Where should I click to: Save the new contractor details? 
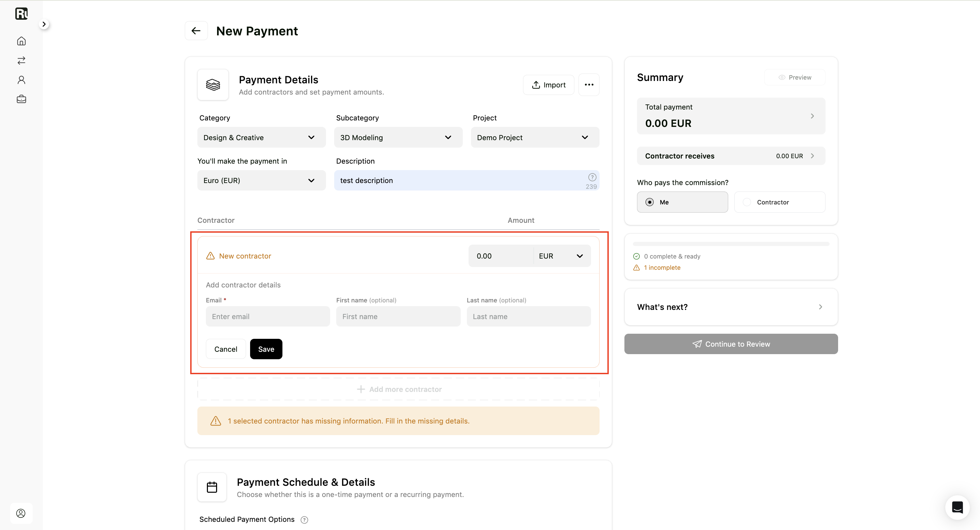(266, 349)
